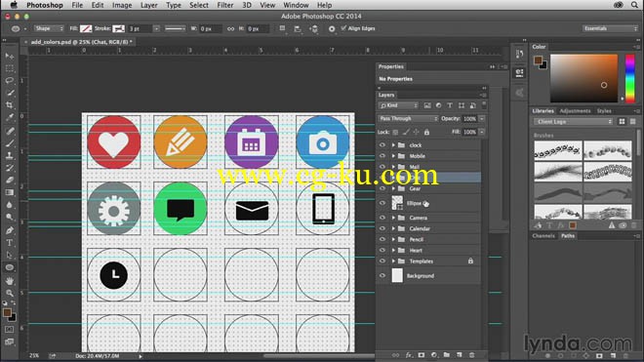
Task: Open the Shape tool mode selector
Action: (x=49, y=28)
